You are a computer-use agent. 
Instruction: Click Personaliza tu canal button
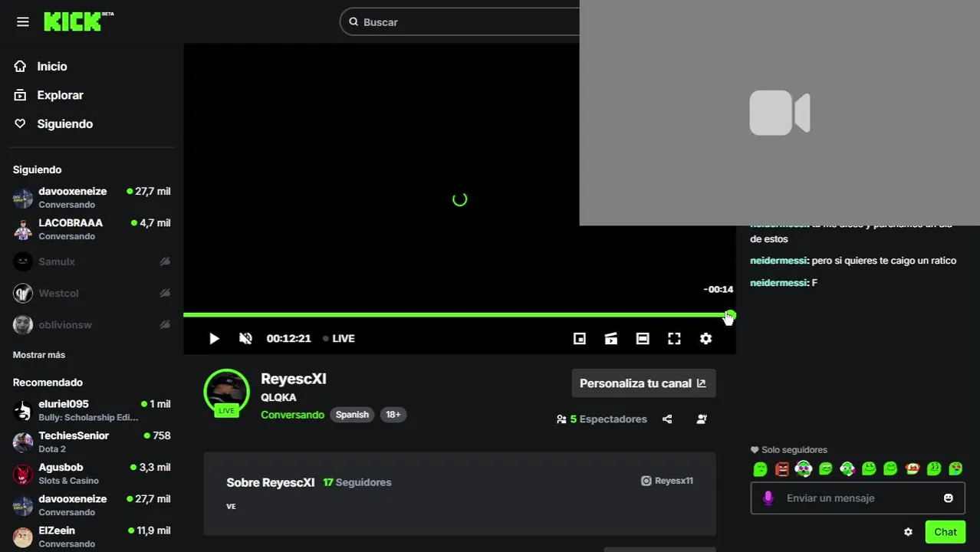(x=643, y=383)
